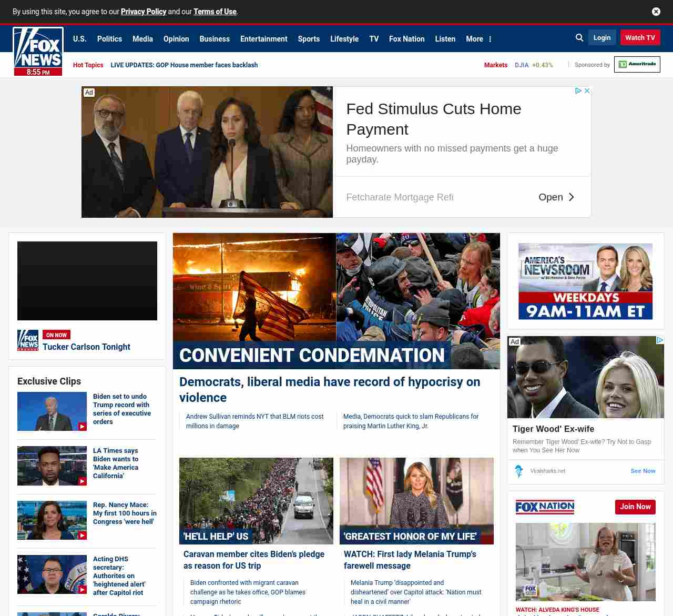Open the Privacy Policy link
This screenshot has width=673, height=616.
click(144, 12)
